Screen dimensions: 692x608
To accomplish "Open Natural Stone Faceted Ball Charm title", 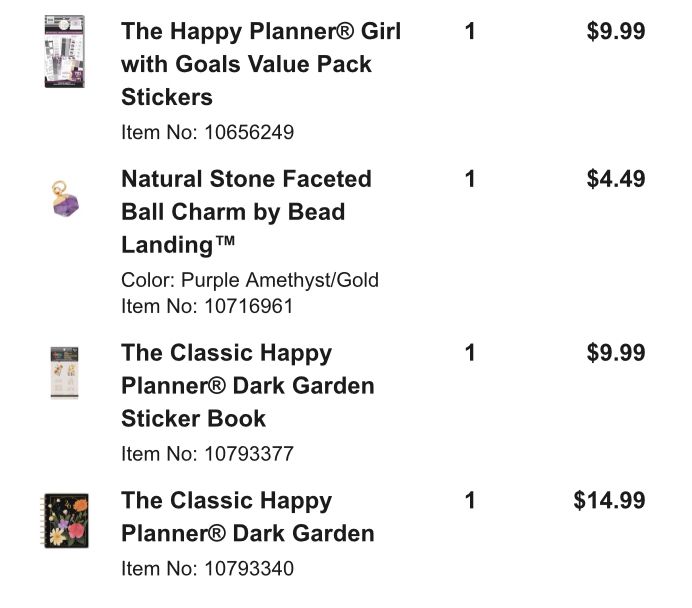I will (x=246, y=212).
